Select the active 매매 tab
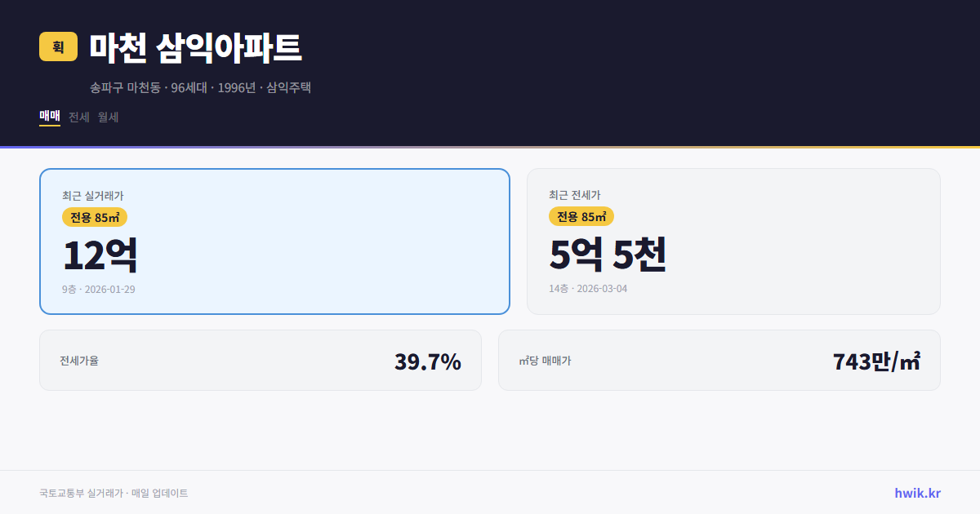The image size is (980, 514). pos(49,116)
